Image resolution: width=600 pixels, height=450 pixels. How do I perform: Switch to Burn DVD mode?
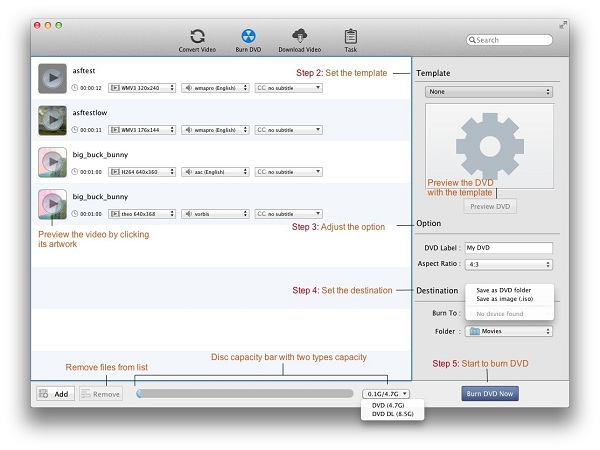248,41
